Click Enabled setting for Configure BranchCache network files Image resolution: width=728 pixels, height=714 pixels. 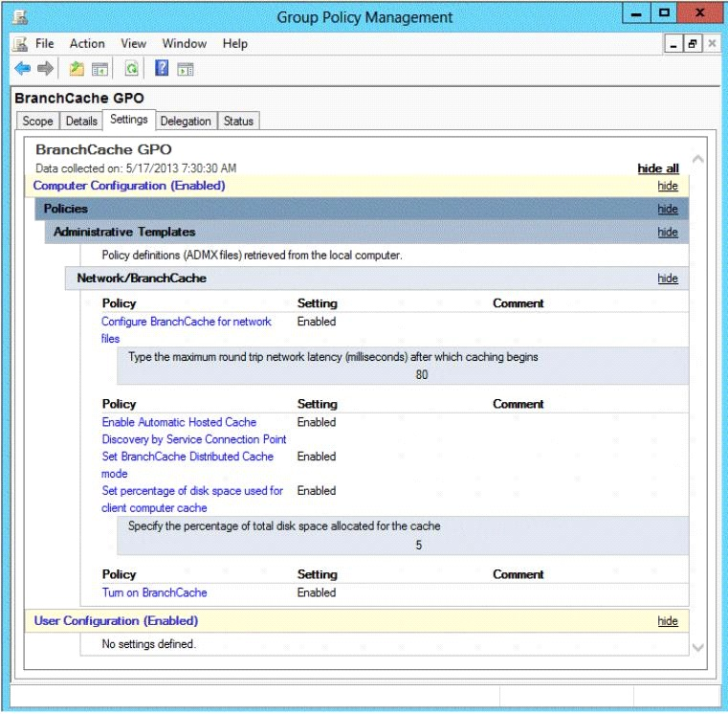coord(317,322)
